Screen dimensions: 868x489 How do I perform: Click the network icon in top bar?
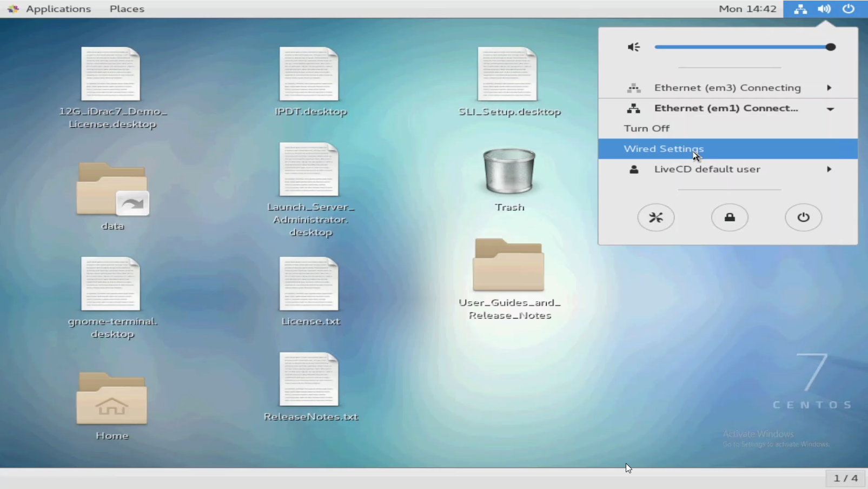pos(800,9)
